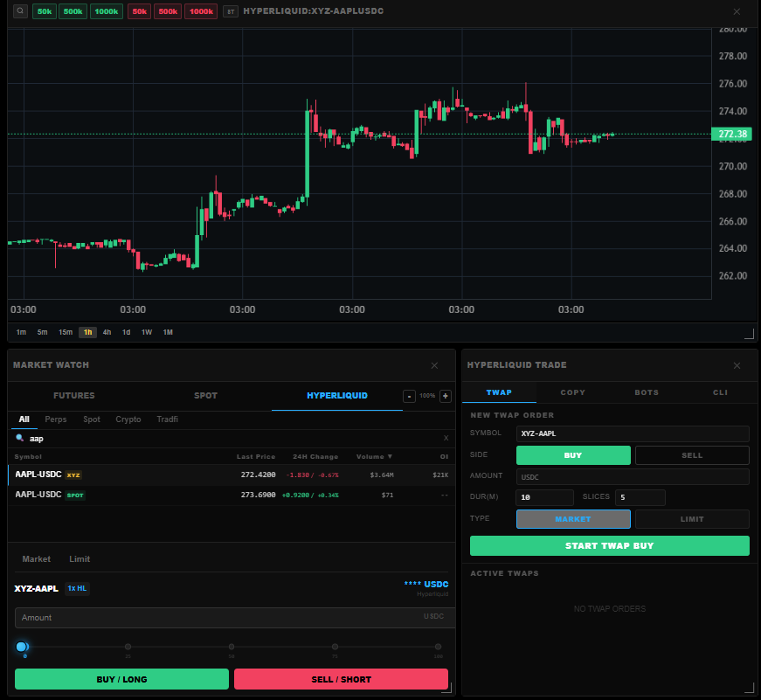Viewport: 761px width, 700px height.
Task: Select the 1m chart timeframe
Action: (21, 332)
